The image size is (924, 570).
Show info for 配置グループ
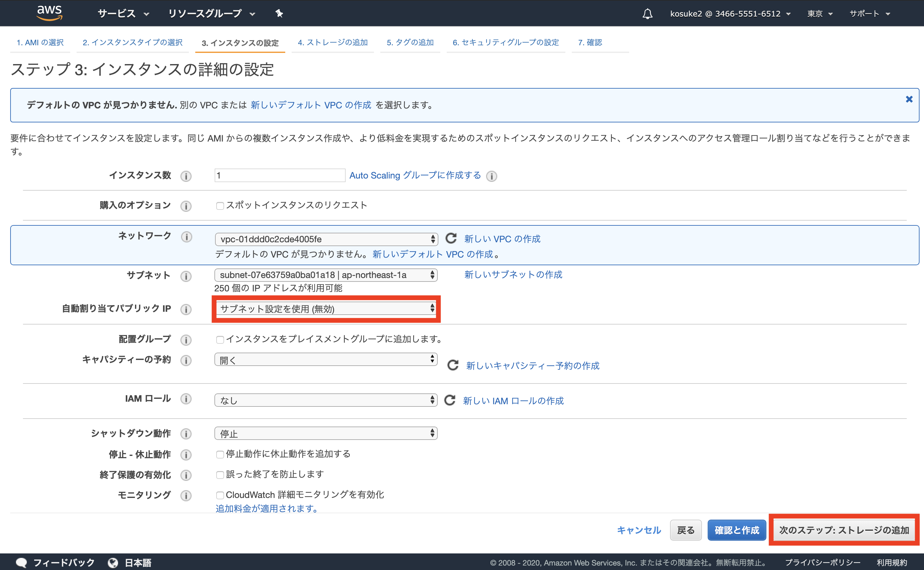[186, 340]
